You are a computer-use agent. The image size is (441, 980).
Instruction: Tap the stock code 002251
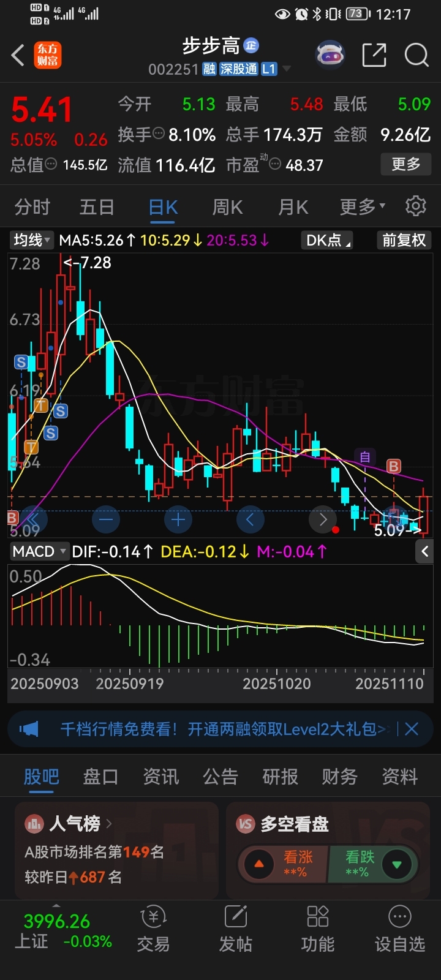pyautogui.click(x=173, y=69)
